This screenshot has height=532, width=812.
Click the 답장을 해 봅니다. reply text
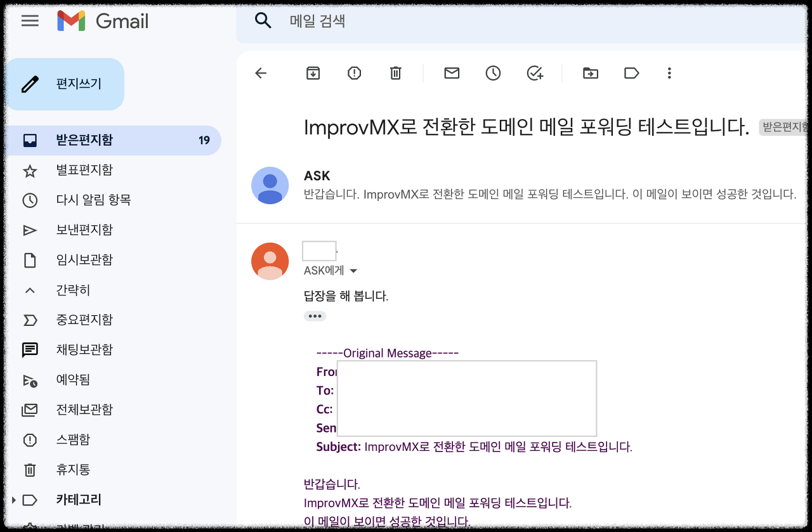(x=346, y=296)
